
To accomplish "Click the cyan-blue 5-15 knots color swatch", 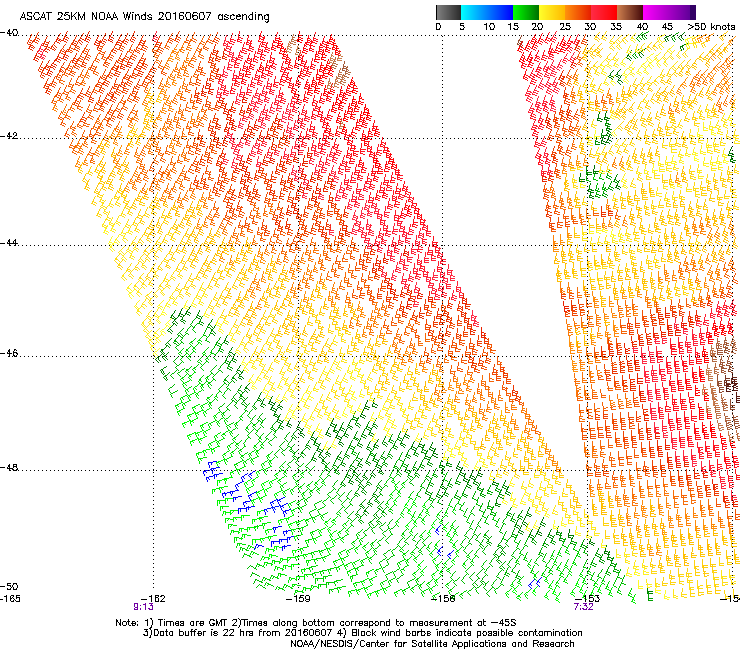I will (x=487, y=12).
